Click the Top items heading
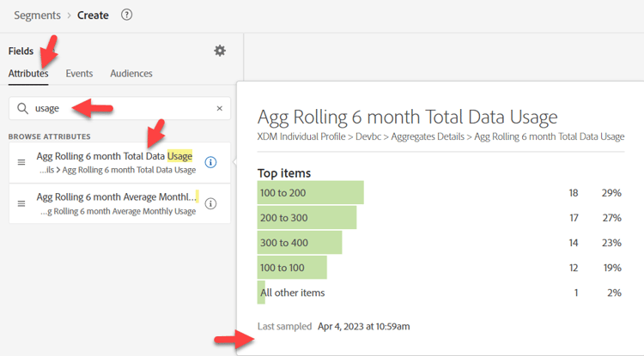 pyautogui.click(x=284, y=173)
